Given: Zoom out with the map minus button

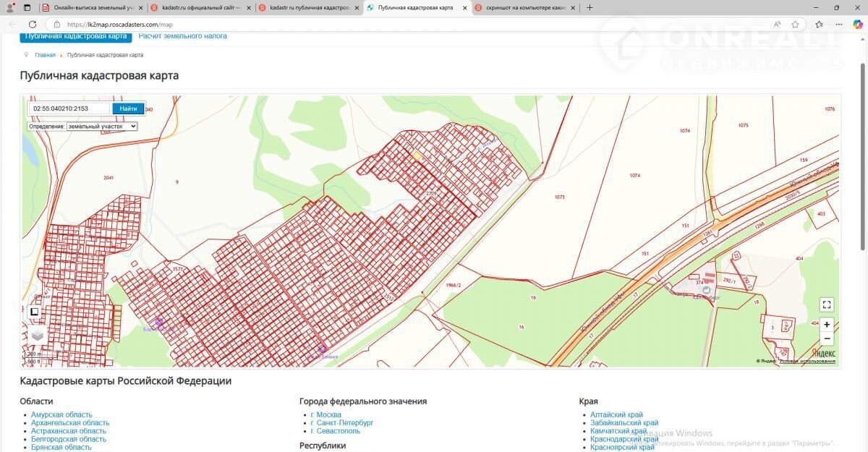Looking at the screenshot, I should point(827,339).
